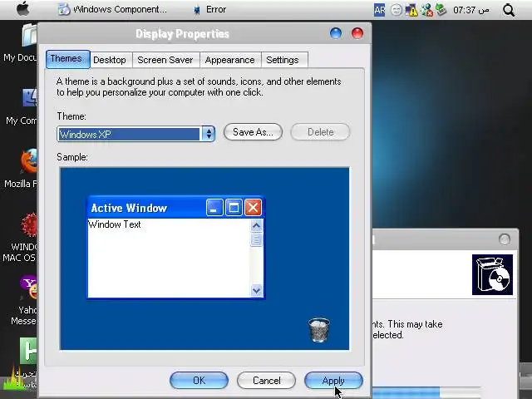This screenshot has width=532, height=399.
Task: Click the Active Window title in sample
Action: tap(129, 208)
